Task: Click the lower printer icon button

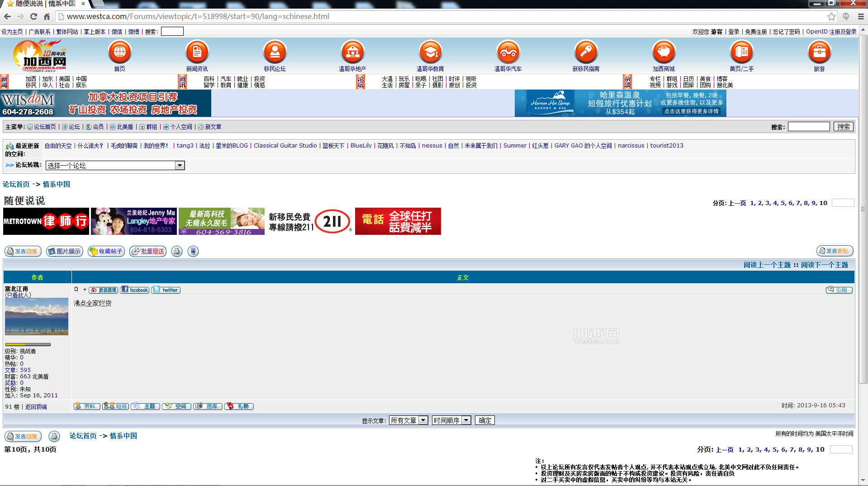Action: pos(54,436)
